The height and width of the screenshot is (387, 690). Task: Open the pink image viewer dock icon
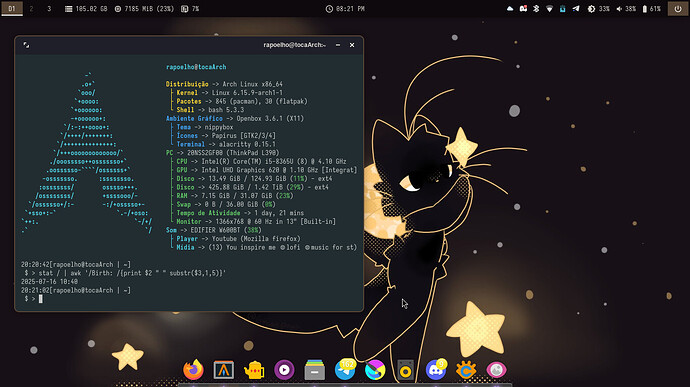click(496, 370)
